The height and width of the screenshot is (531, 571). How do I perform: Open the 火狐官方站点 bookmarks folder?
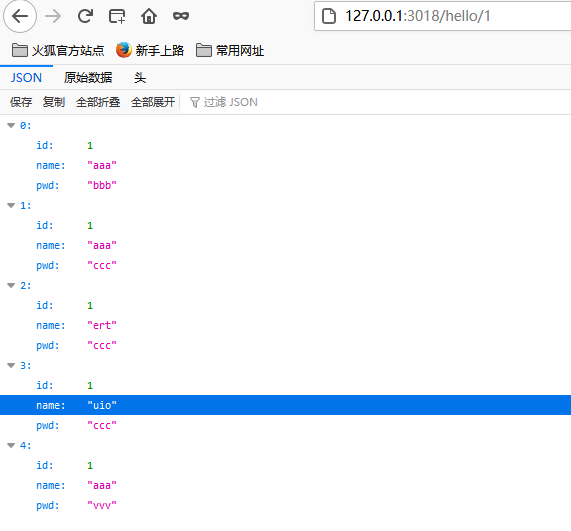click(x=58, y=50)
